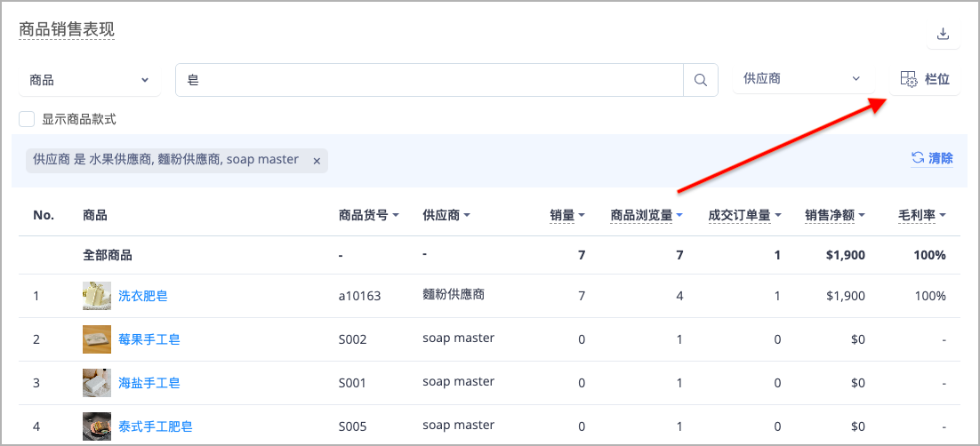This screenshot has width=980, height=446.
Task: Click the a10163 product code cell
Action: pos(359,296)
